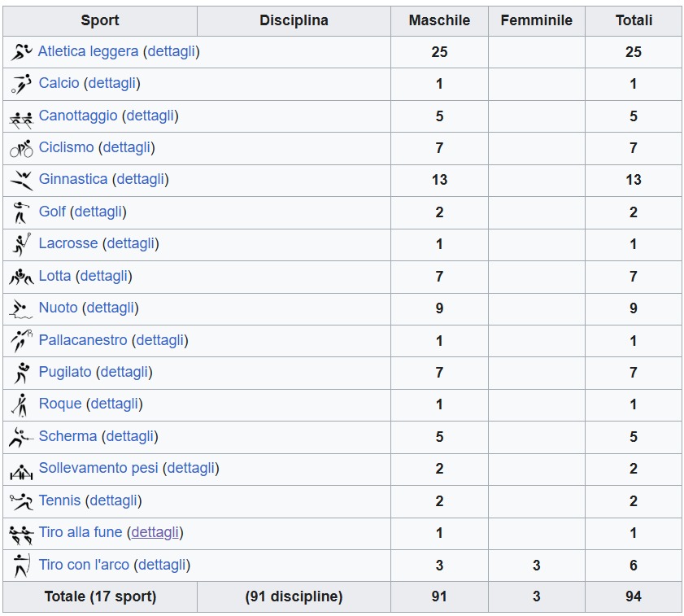This screenshot has width=684, height=616.
Task: Open the Nuoto link
Action: click(x=58, y=308)
